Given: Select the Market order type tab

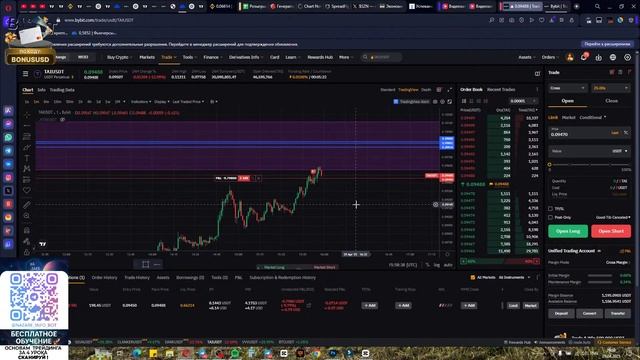Looking at the screenshot, I should pyautogui.click(x=569, y=118).
